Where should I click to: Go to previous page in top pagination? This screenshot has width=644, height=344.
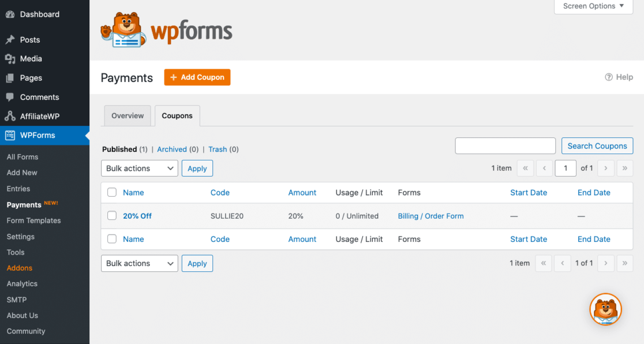click(x=544, y=168)
